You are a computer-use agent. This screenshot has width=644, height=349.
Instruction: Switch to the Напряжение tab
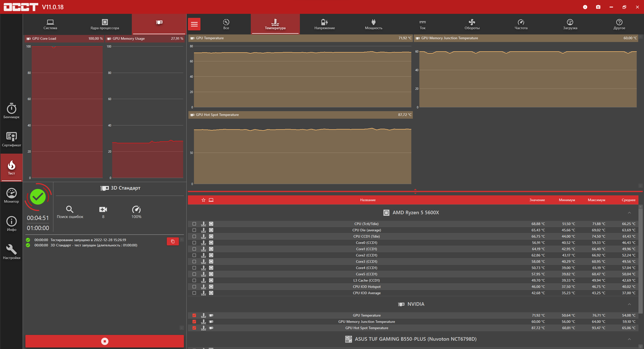coord(324,24)
